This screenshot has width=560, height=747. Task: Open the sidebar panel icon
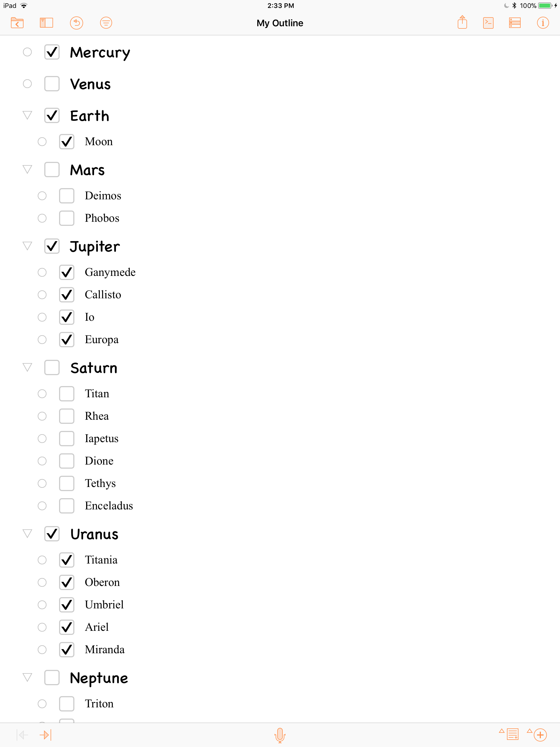[46, 23]
